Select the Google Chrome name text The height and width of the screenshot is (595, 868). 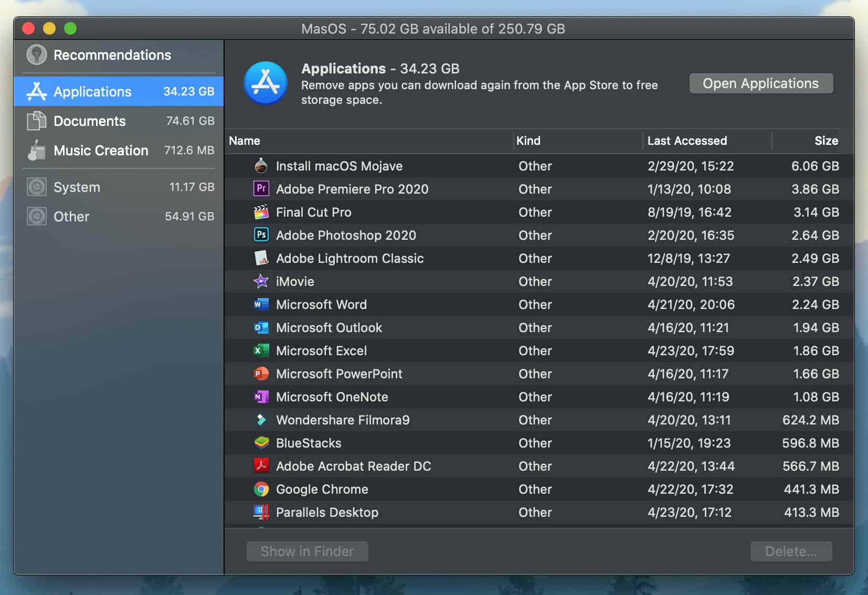click(x=322, y=489)
